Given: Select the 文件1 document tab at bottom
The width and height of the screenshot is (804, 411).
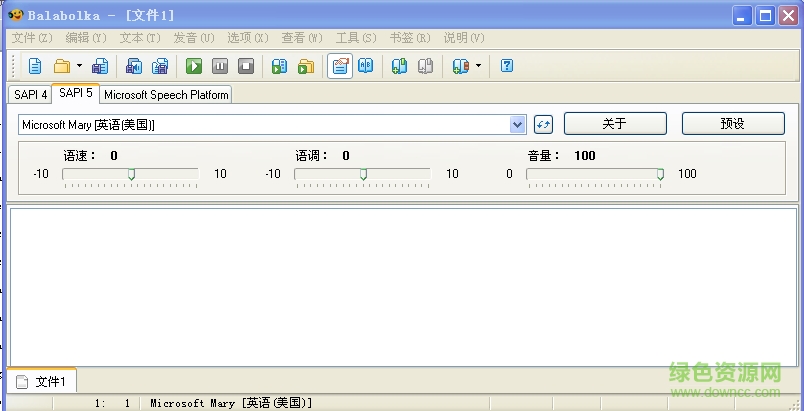Looking at the screenshot, I should [42, 381].
